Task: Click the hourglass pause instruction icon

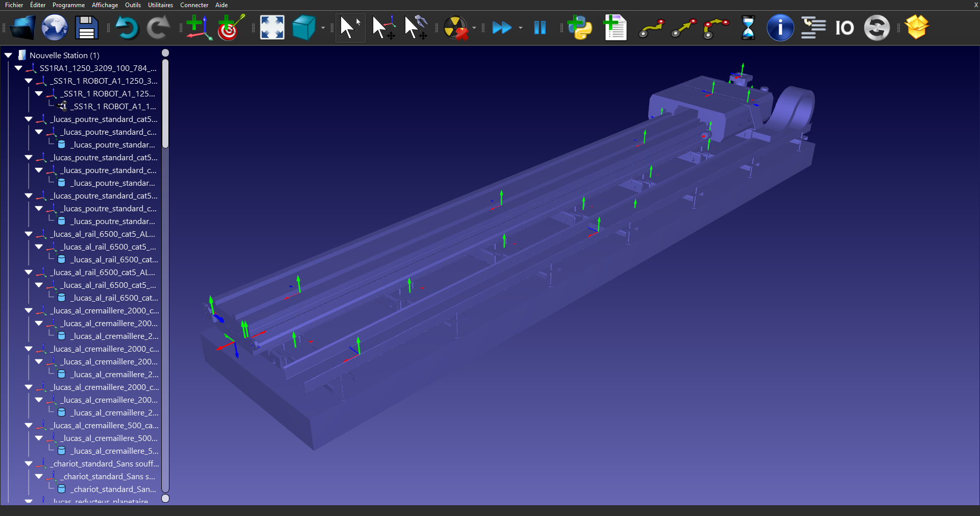Action: pyautogui.click(x=748, y=28)
